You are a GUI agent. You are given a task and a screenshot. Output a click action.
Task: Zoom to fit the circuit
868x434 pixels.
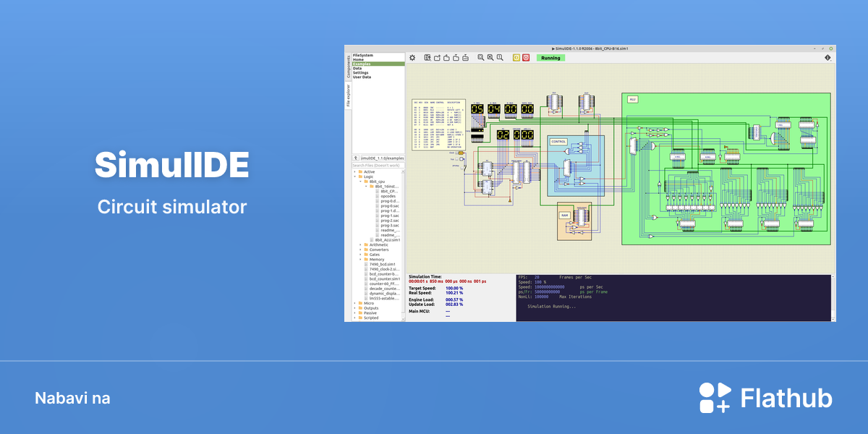pos(481,58)
